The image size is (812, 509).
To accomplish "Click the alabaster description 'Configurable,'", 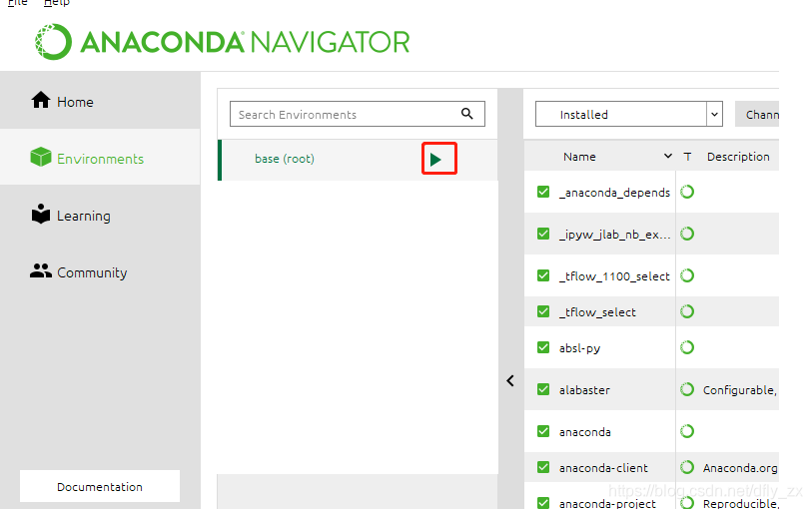I will pos(740,390).
